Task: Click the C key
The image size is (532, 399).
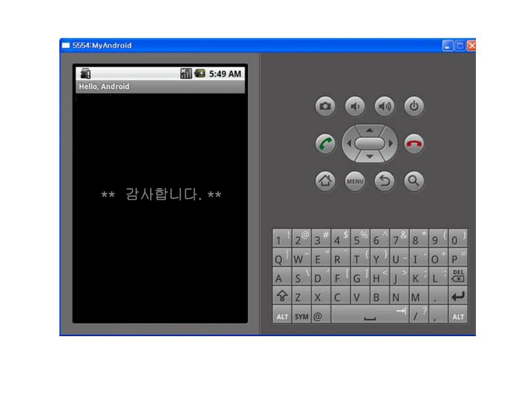Action: click(341, 295)
